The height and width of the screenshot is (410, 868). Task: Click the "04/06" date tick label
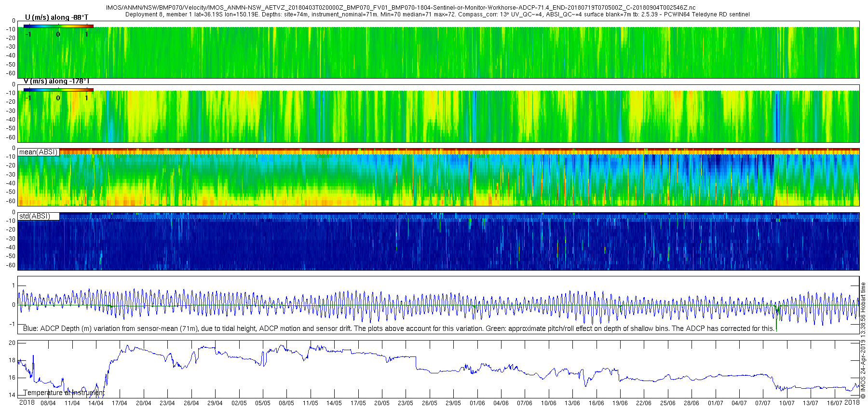[501, 403]
